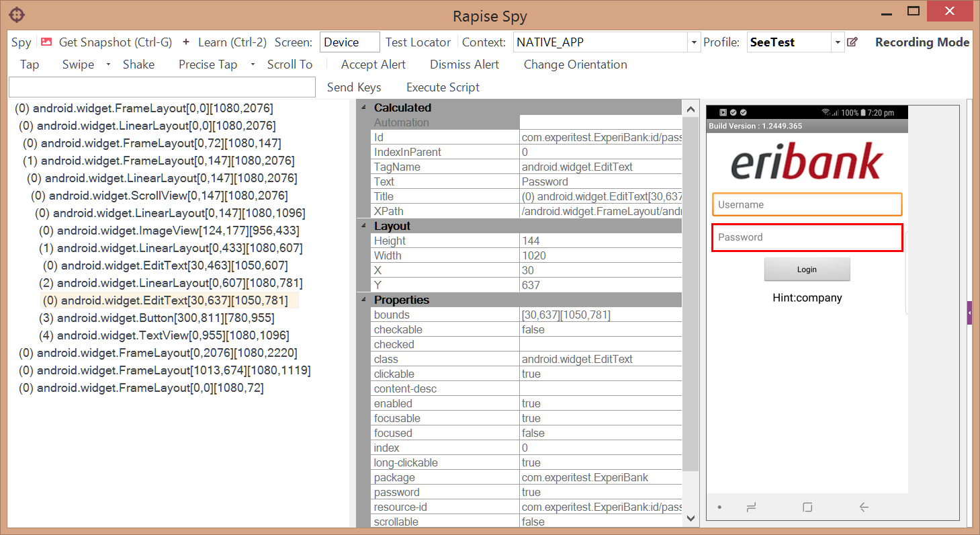This screenshot has height=535, width=980.
Task: Click the plus icon beside Learn
Action: pyautogui.click(x=186, y=42)
